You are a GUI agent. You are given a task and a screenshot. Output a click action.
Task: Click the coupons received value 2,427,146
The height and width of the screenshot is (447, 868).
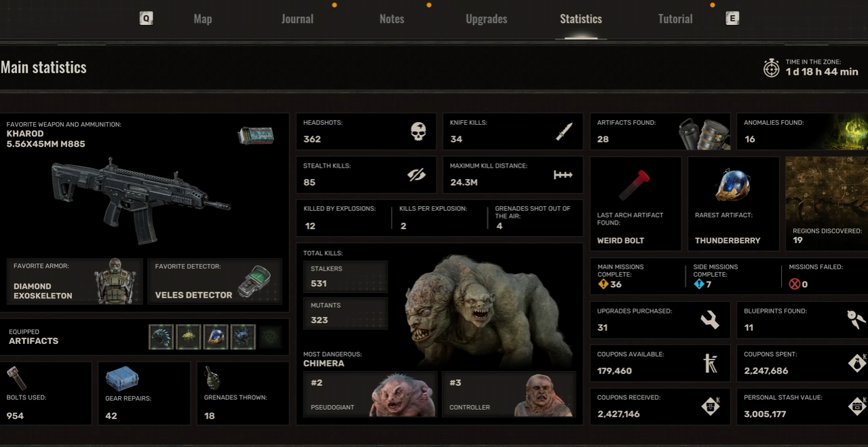(618, 414)
